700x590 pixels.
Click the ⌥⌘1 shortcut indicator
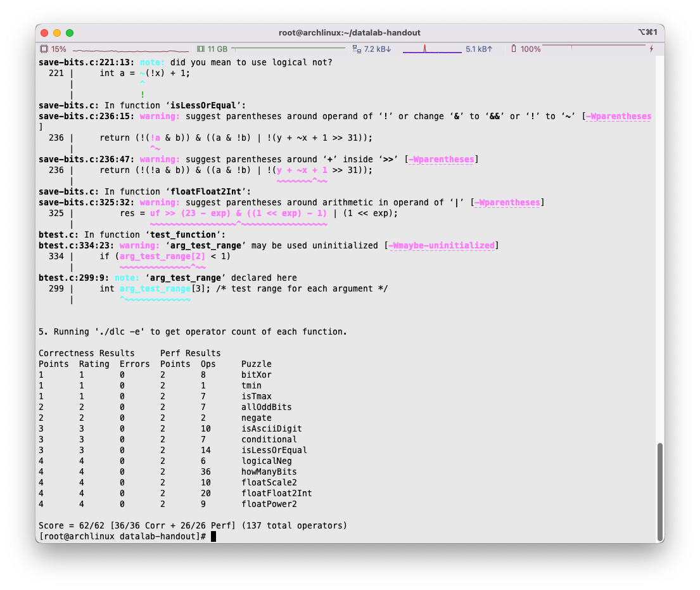[648, 32]
